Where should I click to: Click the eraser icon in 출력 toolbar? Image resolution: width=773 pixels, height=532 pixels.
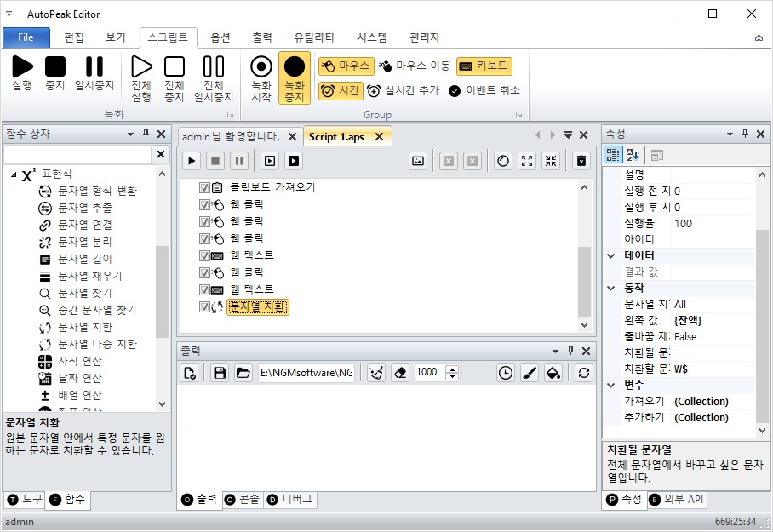(400, 373)
